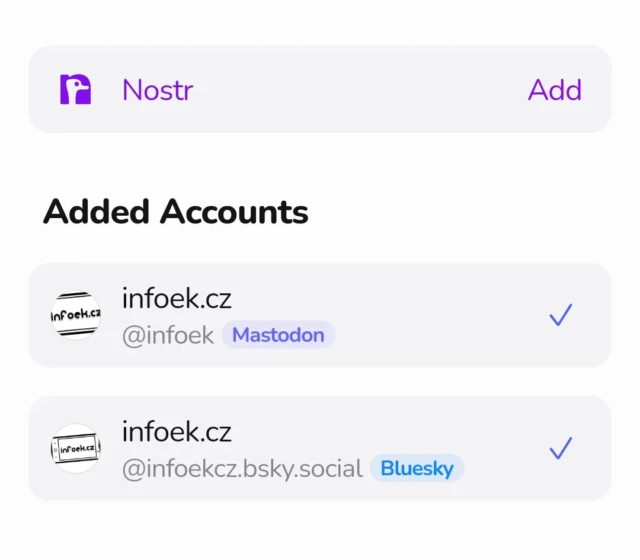Viewport: 640px width, 560px height.
Task: Click empty area right of the Bluesky badge
Action: (505, 468)
